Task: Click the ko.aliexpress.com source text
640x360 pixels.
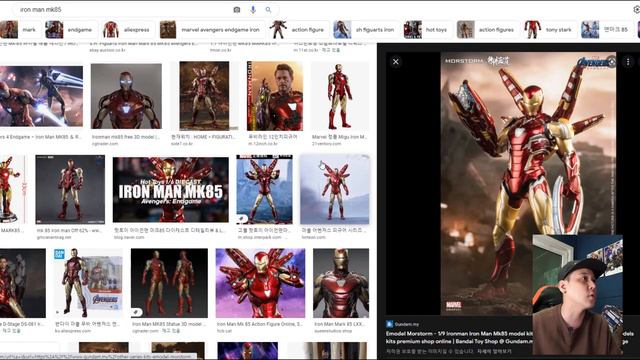Action: [x=73, y=331]
